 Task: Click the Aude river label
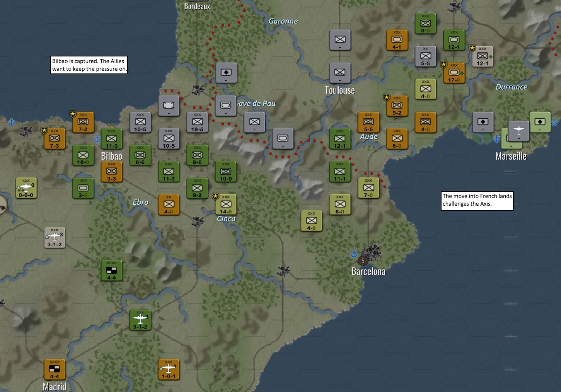369,136
